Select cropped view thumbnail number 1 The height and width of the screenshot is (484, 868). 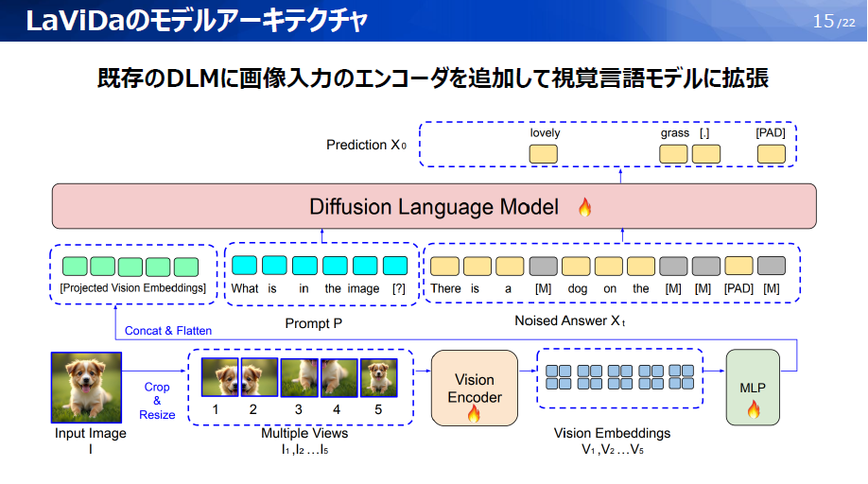click(x=219, y=377)
